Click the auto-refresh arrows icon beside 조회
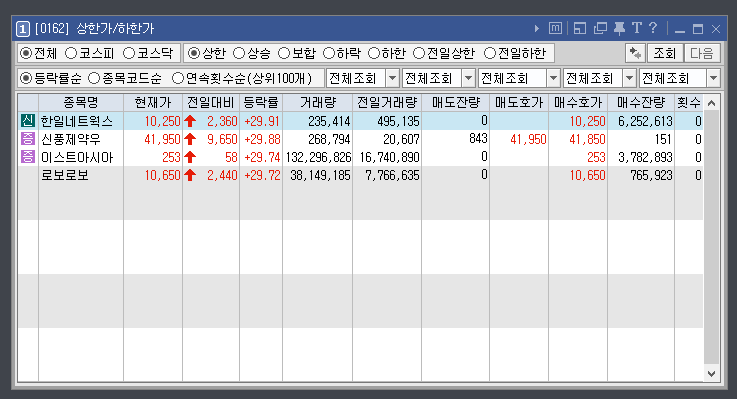This screenshot has height=399, width=737. point(635,53)
